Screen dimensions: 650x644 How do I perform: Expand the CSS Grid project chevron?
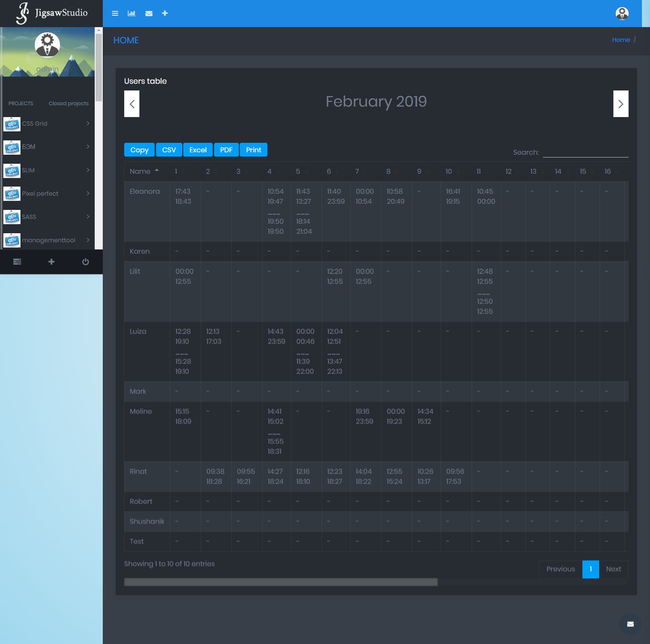pos(88,123)
